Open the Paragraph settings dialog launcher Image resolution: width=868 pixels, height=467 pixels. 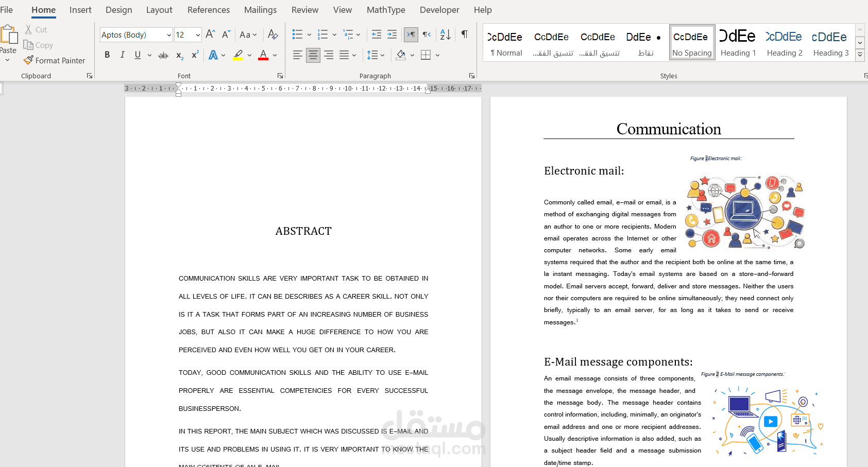(472, 76)
